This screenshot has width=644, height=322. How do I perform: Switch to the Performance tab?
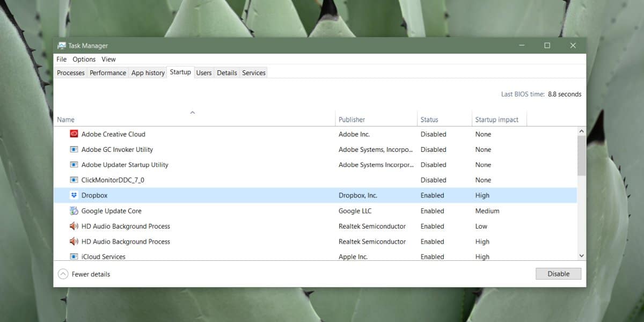[107, 72]
